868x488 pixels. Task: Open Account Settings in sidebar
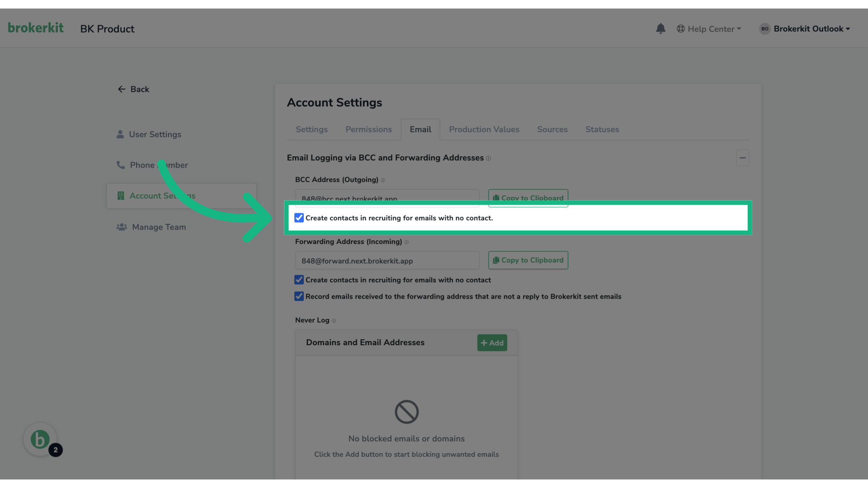click(181, 196)
